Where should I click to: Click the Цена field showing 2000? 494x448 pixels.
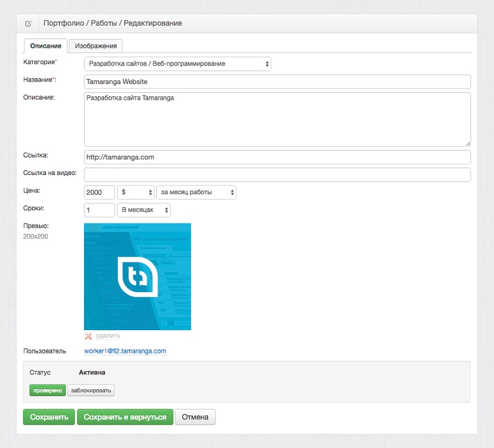[99, 192]
